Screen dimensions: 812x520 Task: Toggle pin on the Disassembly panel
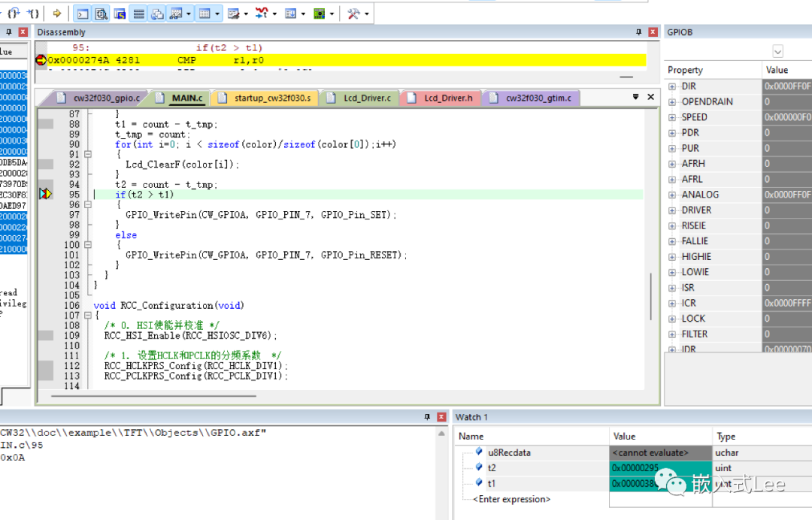(x=638, y=32)
